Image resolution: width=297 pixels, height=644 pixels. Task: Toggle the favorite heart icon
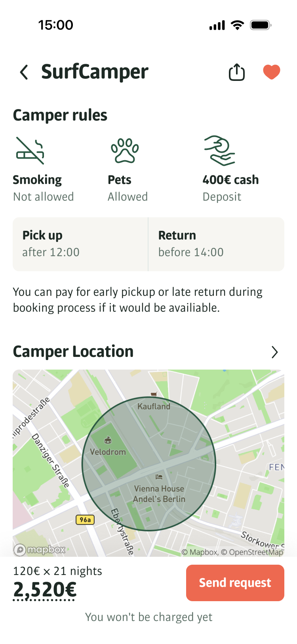(x=272, y=72)
